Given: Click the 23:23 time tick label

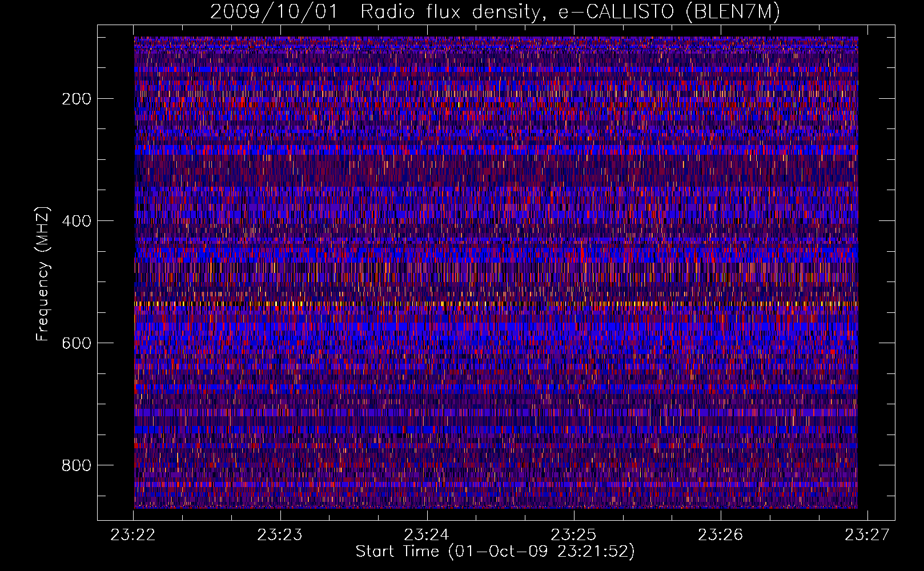Looking at the screenshot, I should (x=280, y=535).
